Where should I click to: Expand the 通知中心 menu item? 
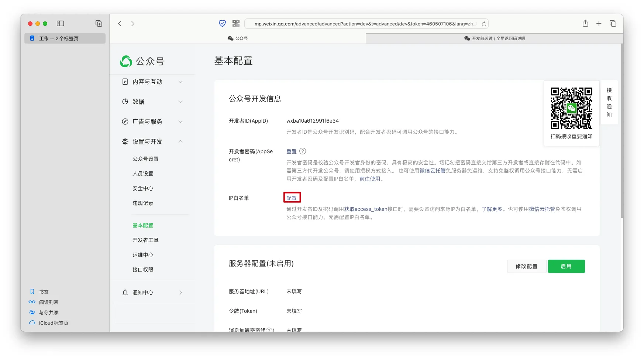(152, 293)
